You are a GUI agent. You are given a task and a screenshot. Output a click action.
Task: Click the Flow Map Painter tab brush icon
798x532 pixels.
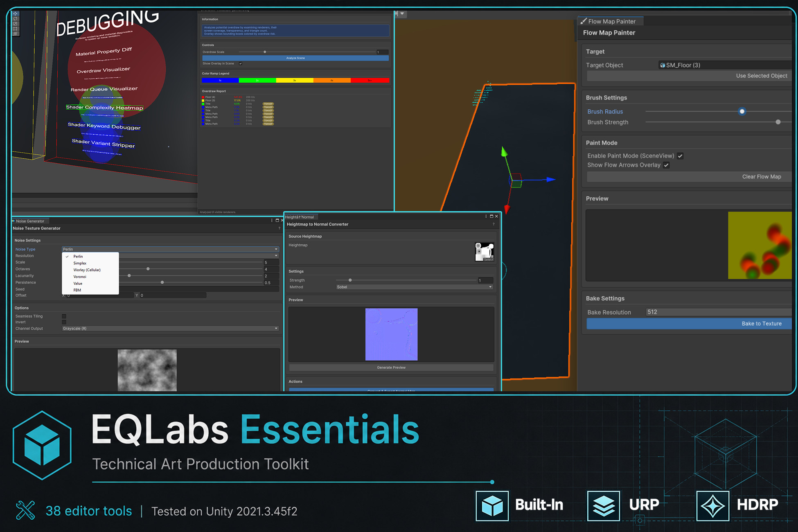[584, 21]
